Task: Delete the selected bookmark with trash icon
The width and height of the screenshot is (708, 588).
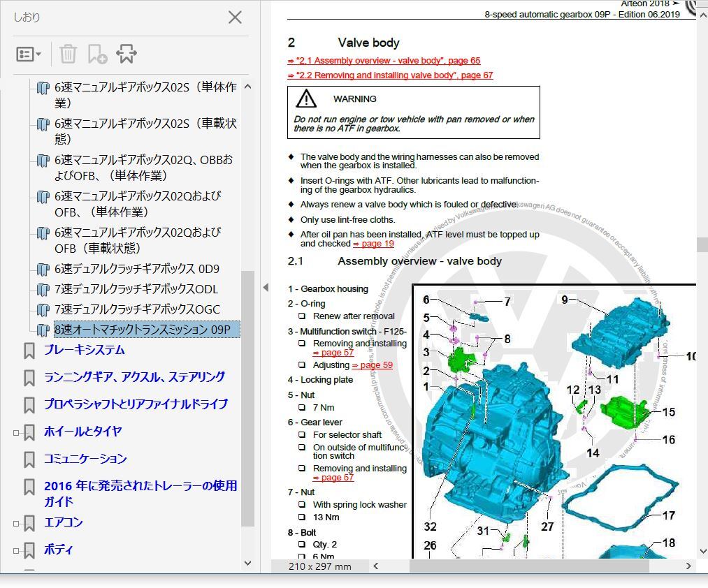Action: [68, 54]
